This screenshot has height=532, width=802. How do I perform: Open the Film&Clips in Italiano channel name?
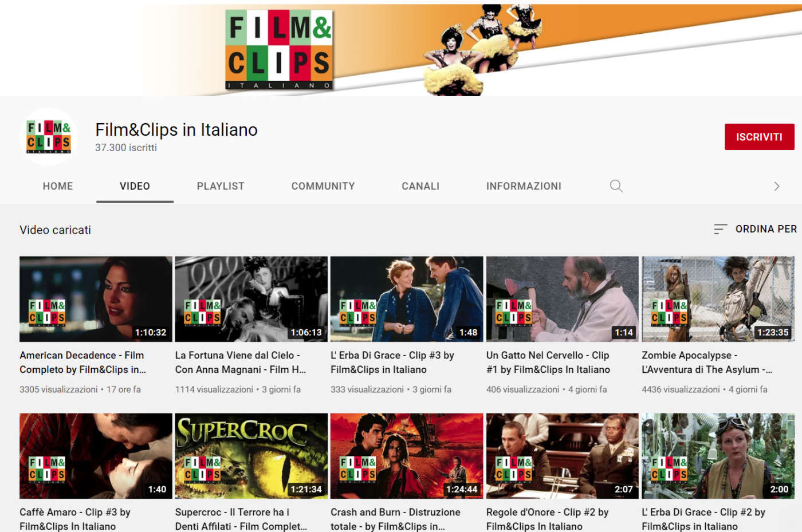[176, 129]
